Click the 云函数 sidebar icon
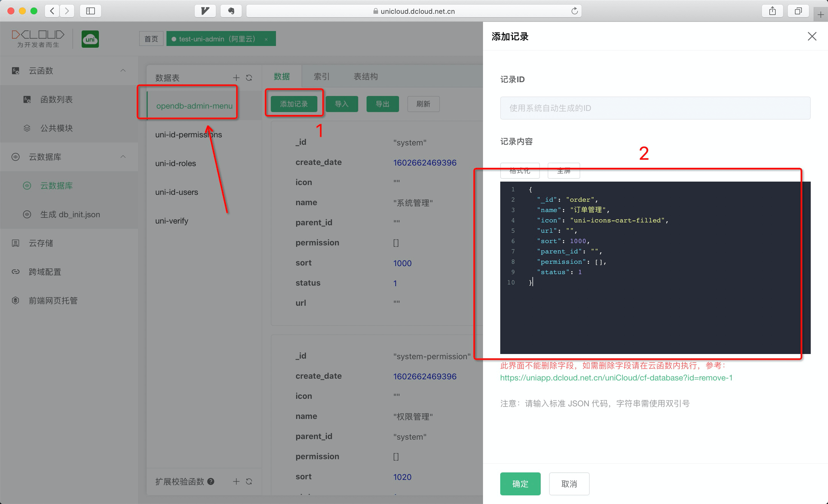 (16, 70)
